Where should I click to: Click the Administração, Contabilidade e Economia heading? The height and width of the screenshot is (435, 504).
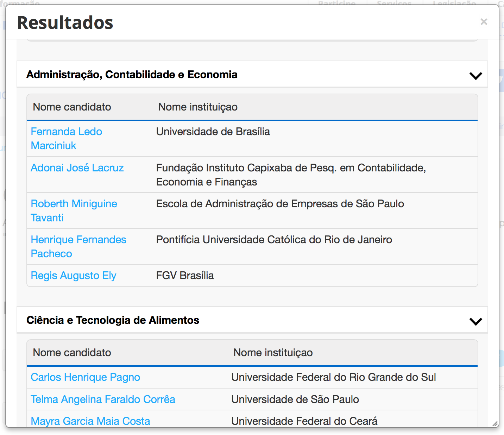point(132,75)
